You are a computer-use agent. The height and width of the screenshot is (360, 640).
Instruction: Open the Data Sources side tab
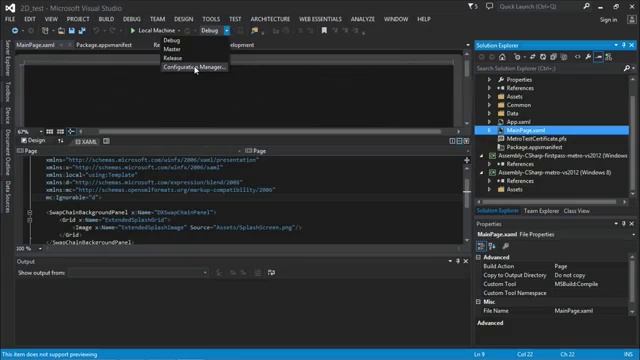(x=8, y=198)
